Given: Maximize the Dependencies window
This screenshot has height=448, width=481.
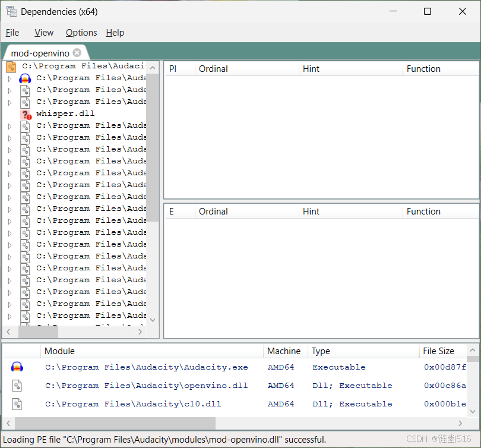Looking at the screenshot, I should coord(428,11).
